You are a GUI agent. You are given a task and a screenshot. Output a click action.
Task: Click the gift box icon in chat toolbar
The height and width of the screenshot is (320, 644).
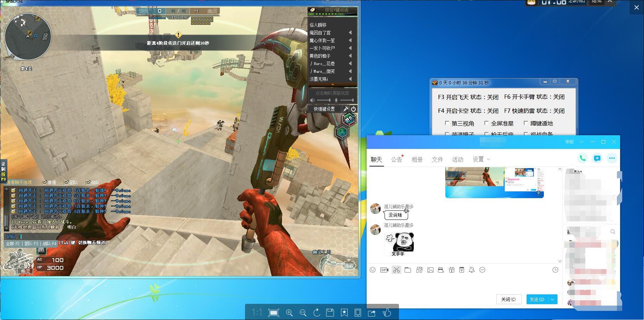452,270
